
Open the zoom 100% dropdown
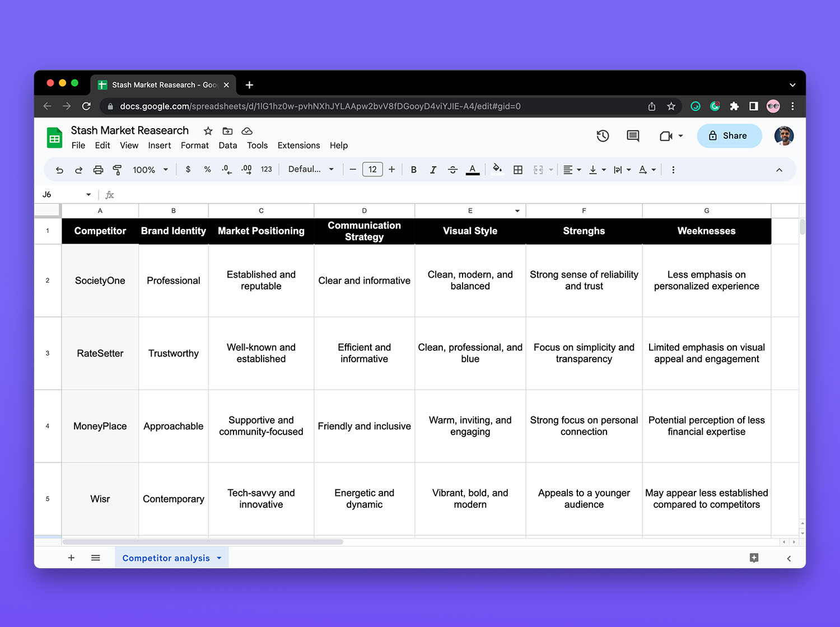[150, 170]
